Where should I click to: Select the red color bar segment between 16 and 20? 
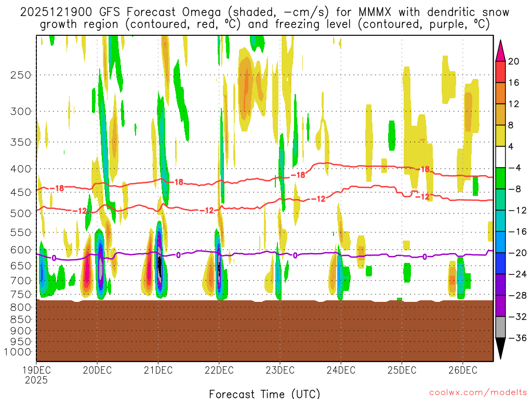[x=501, y=72]
